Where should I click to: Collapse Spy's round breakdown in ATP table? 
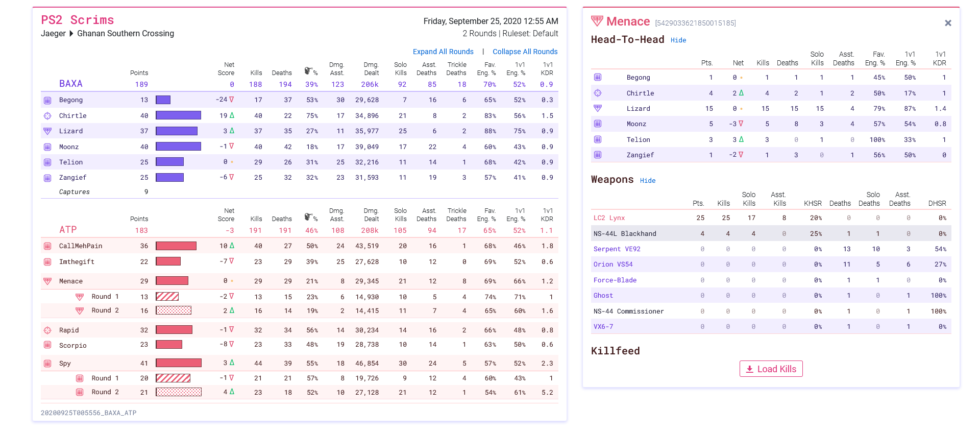[300, 364]
